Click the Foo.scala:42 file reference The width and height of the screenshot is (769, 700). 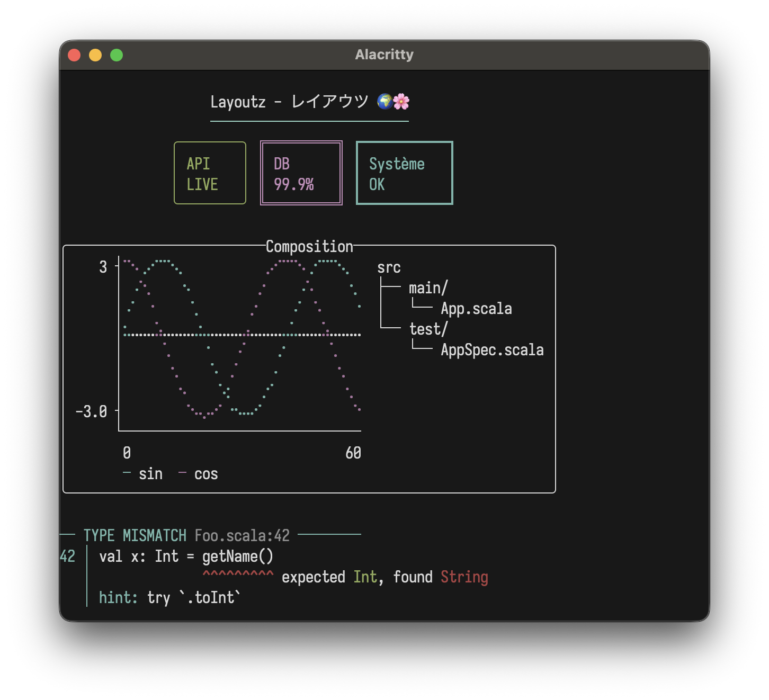point(242,535)
